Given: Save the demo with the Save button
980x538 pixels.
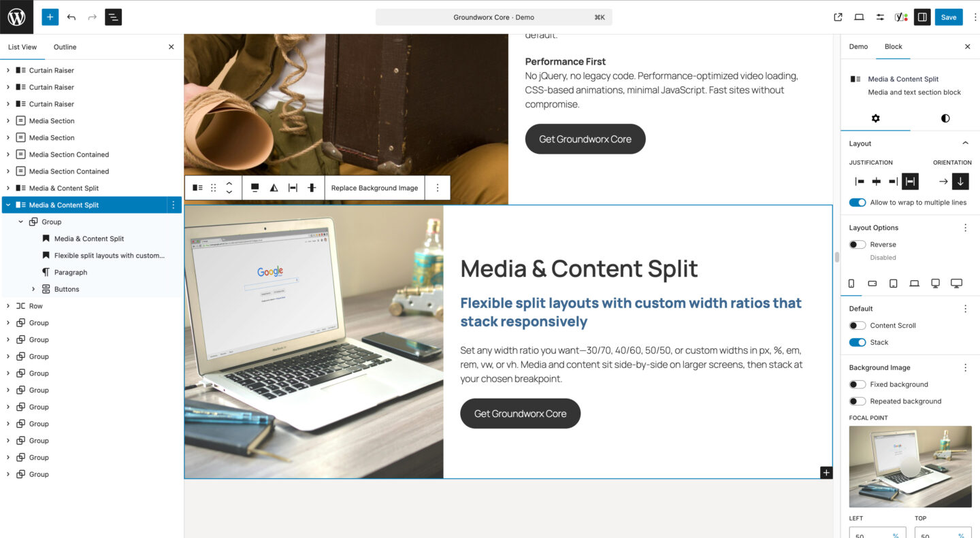Looking at the screenshot, I should point(949,17).
